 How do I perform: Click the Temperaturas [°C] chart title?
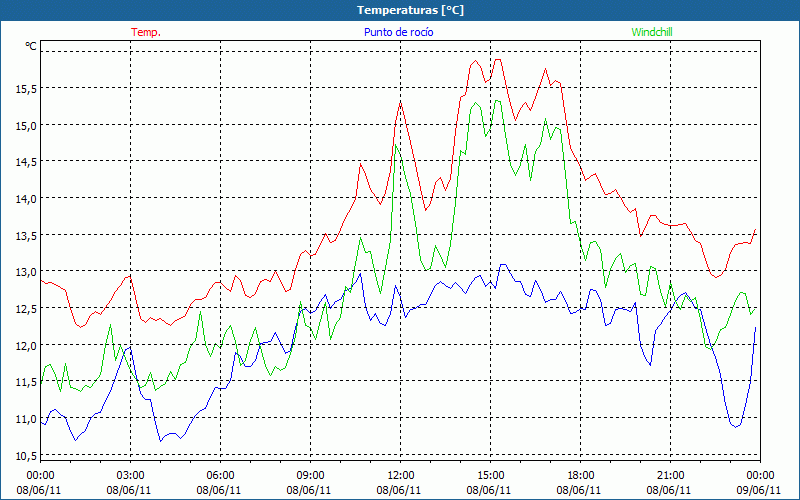tap(410, 10)
